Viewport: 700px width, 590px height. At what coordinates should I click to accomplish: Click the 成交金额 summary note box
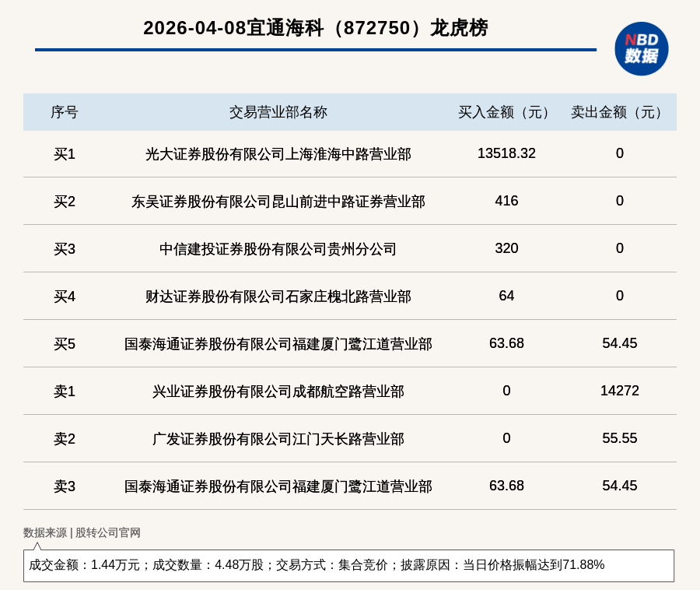(348, 565)
